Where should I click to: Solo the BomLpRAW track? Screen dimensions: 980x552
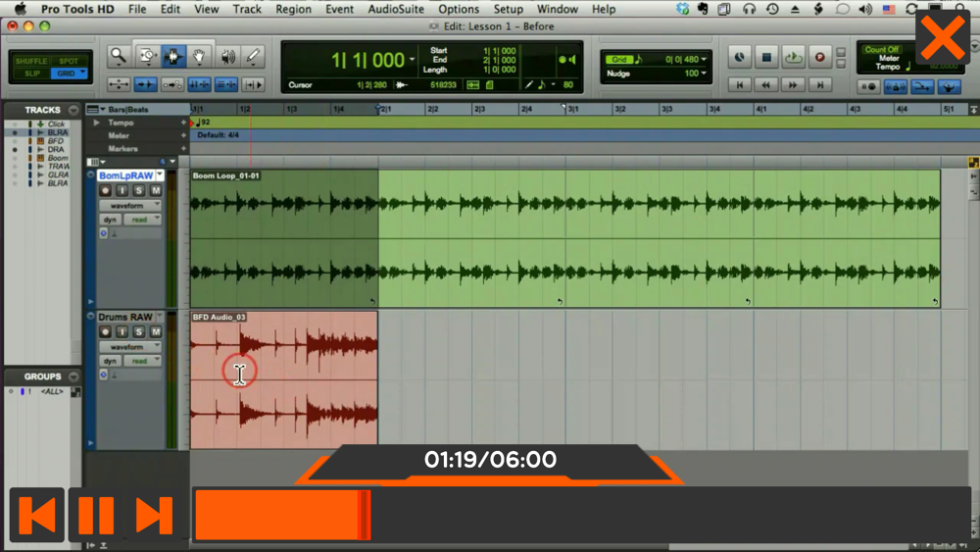[139, 190]
